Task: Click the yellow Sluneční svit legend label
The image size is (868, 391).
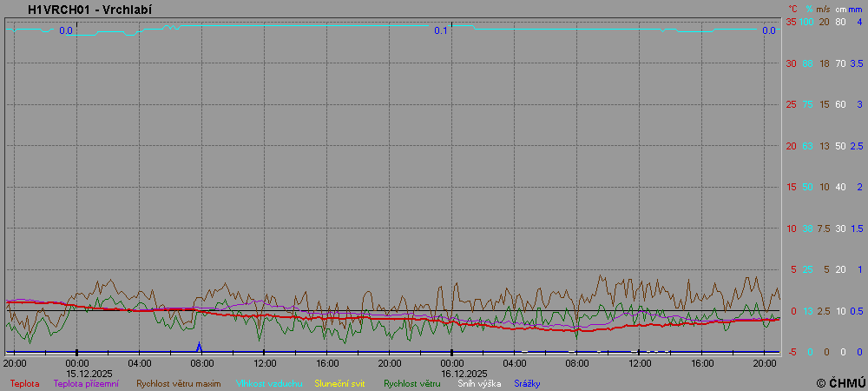Action: pyautogui.click(x=339, y=383)
